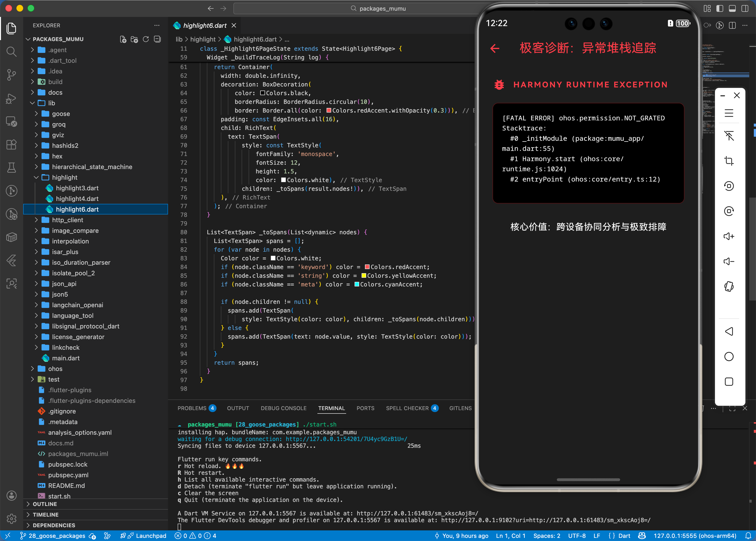Click the New File icon in explorer header
756x541 pixels.
tap(123, 39)
